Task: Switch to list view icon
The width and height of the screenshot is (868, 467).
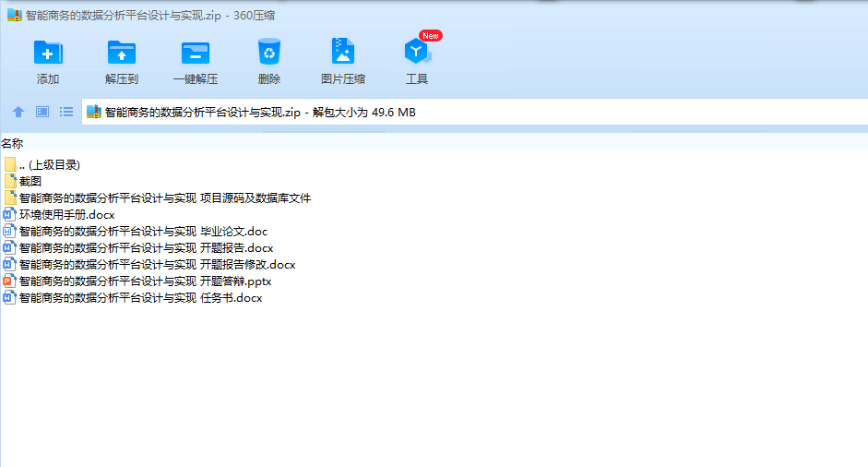Action: 65,112
